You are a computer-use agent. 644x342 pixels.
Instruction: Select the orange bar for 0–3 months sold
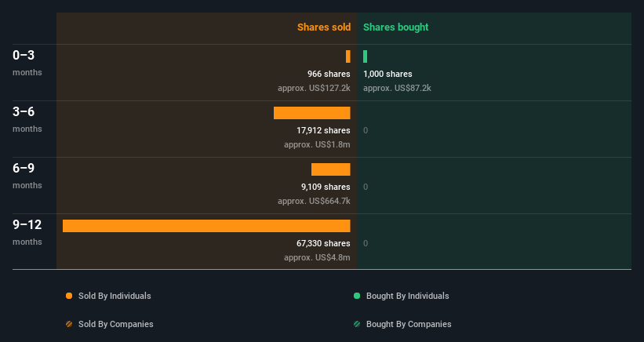point(347,56)
